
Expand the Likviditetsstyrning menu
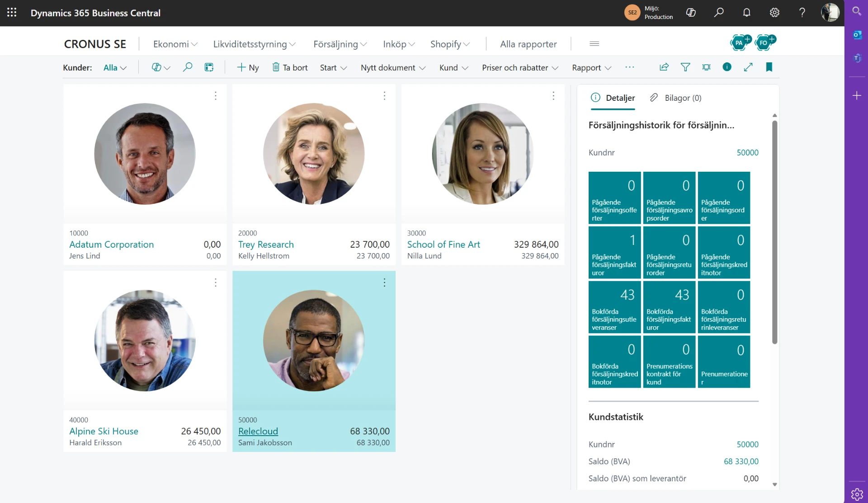[x=255, y=44]
